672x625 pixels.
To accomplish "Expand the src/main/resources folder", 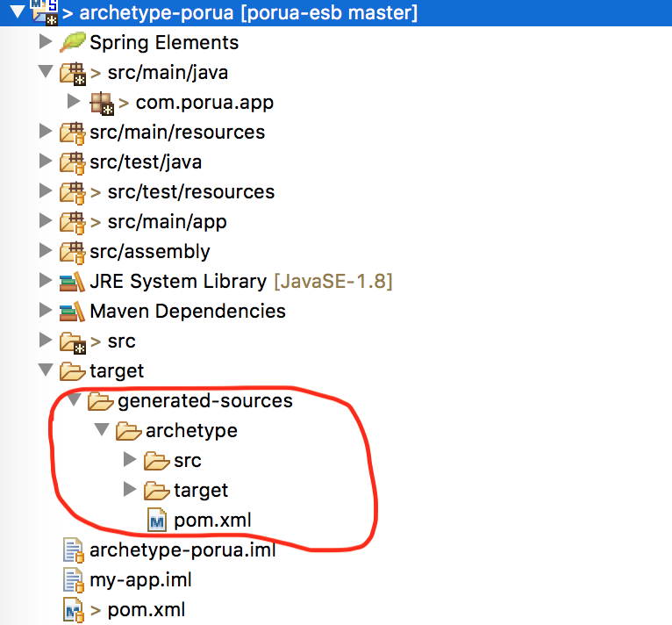I will coord(46,133).
